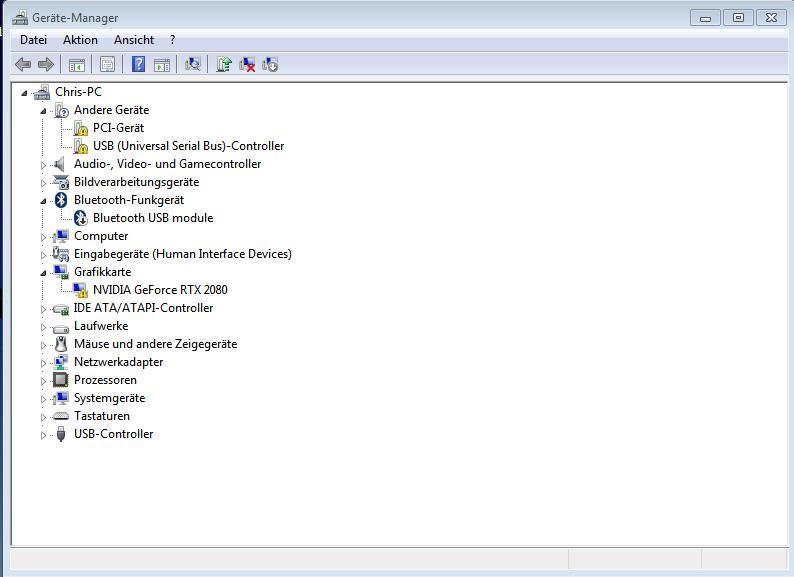This screenshot has width=794, height=577.
Task: Expand the Prozessoren node
Action: tap(43, 381)
